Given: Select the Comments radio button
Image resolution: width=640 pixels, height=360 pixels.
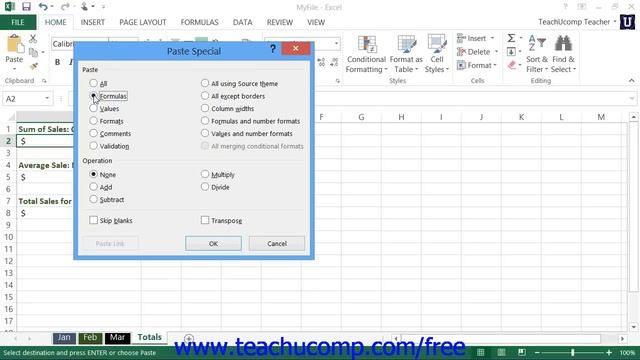Looking at the screenshot, I should pos(93,133).
